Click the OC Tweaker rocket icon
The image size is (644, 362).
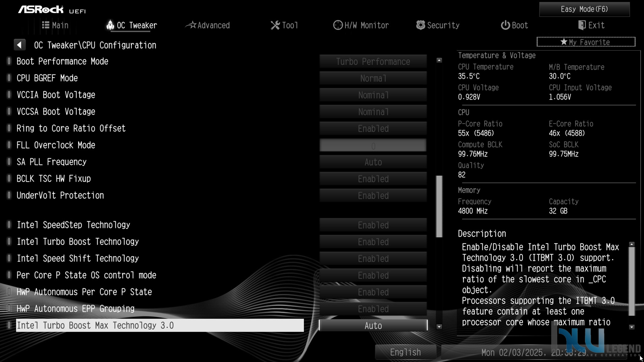110,25
